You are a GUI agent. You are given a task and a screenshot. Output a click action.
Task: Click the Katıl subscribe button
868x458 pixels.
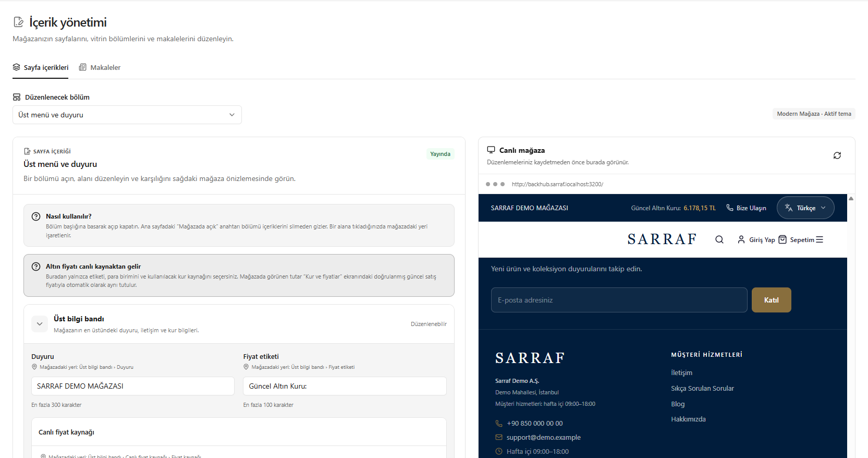[x=772, y=300]
